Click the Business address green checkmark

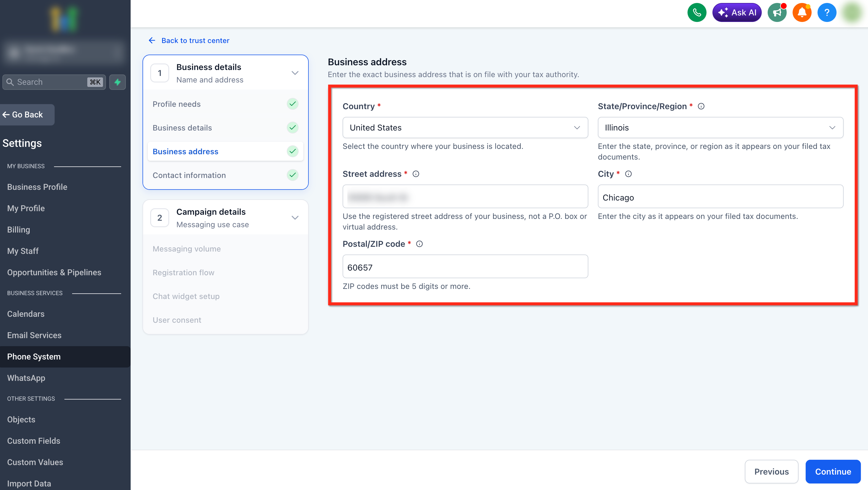[292, 151]
